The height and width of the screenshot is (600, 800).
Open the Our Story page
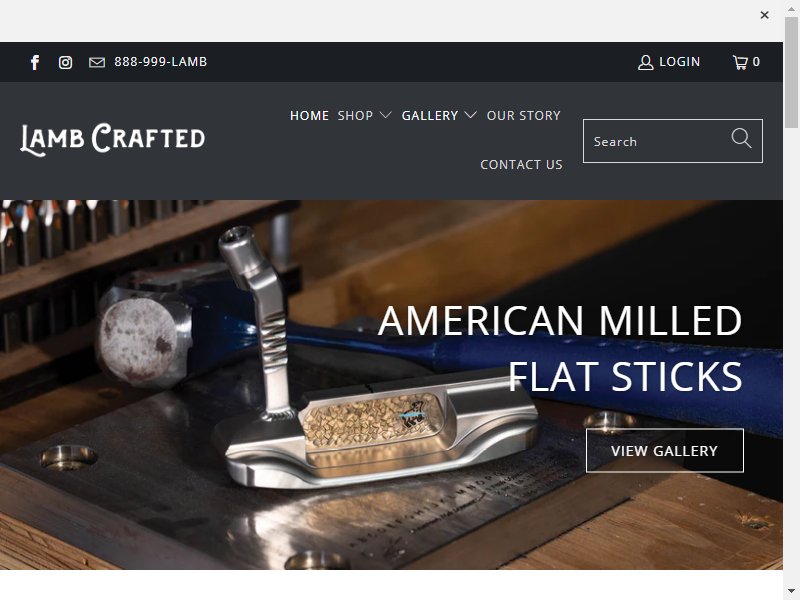pyautogui.click(x=523, y=116)
